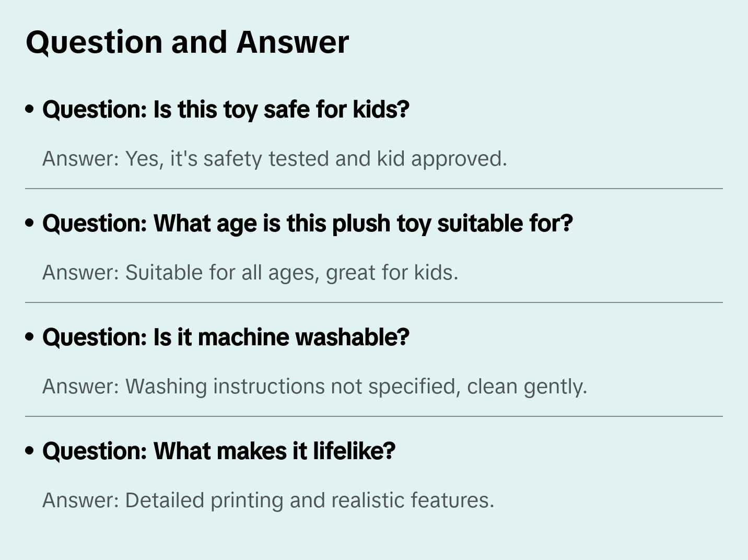Screen dimensions: 748x560
Task: Click the word Answer in the heading
Action: click(293, 42)
